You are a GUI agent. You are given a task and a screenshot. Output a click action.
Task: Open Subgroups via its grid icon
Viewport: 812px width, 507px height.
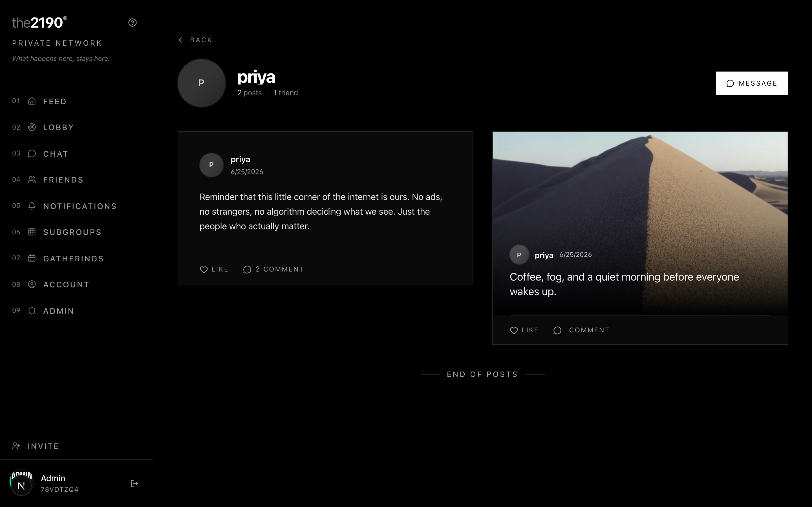click(x=32, y=232)
